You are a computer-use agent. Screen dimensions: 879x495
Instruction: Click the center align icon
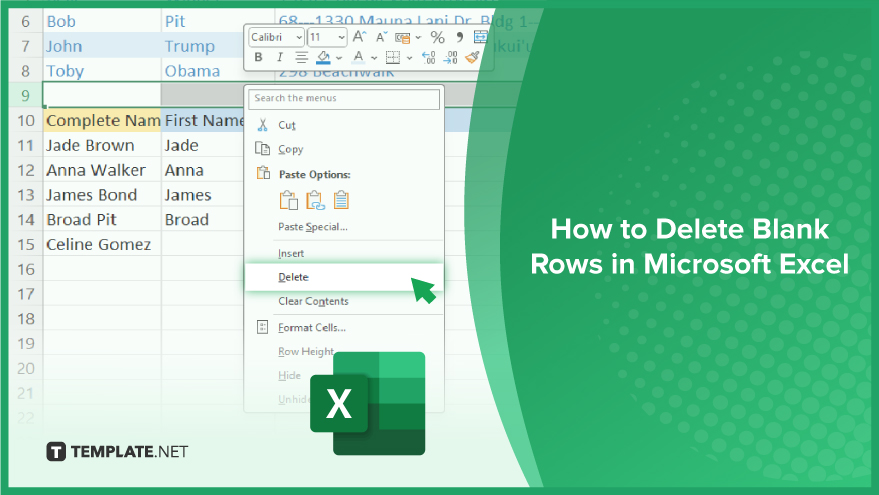tap(301, 57)
